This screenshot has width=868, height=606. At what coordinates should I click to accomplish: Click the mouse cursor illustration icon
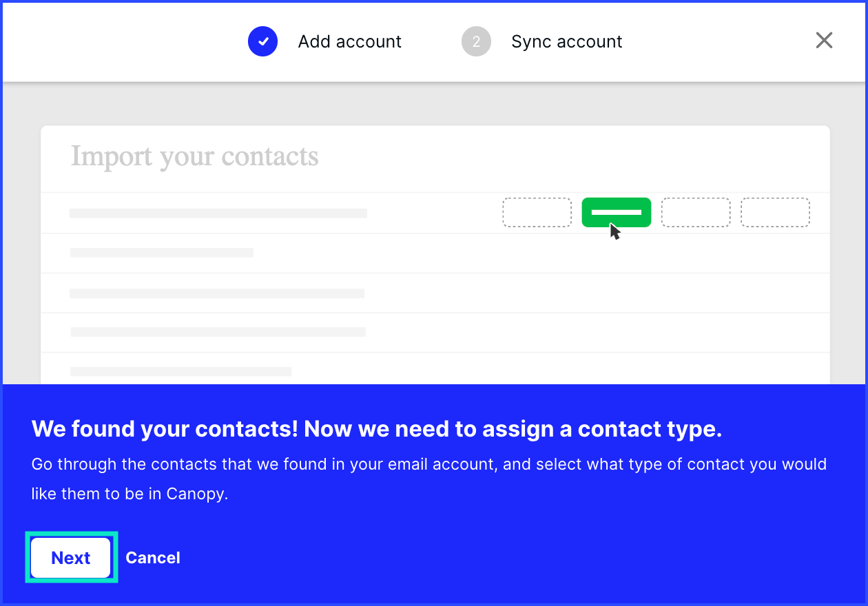(x=615, y=231)
